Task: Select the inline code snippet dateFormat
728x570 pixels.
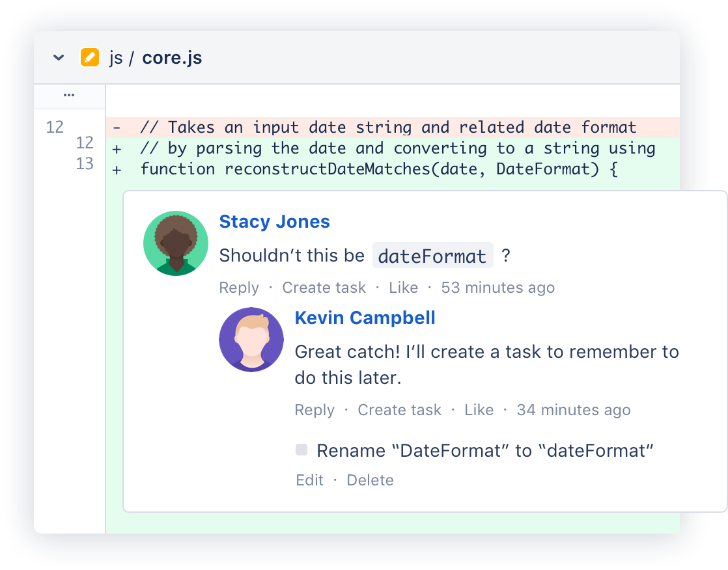Action: coord(432,255)
